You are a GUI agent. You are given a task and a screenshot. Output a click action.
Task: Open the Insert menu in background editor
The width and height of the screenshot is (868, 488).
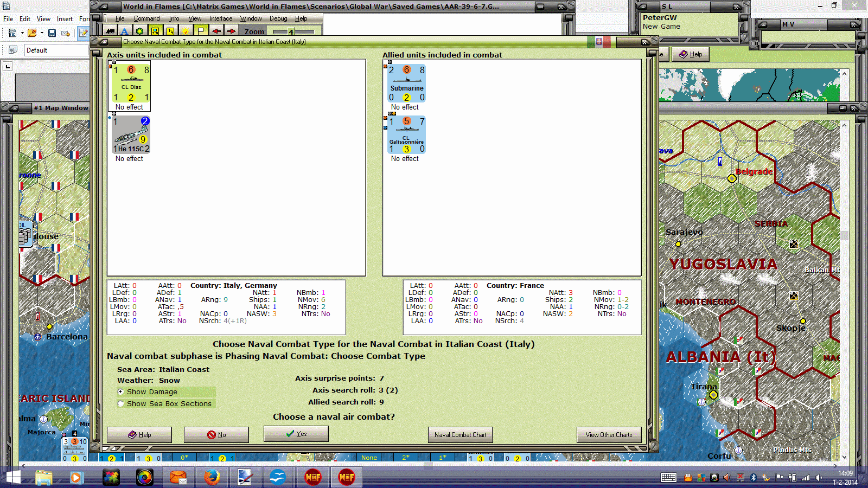click(x=65, y=19)
